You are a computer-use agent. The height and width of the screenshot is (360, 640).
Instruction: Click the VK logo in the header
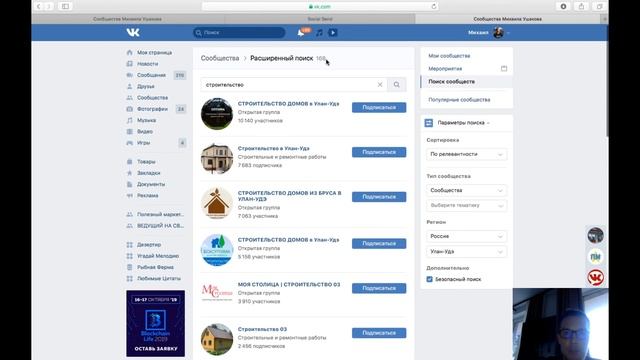[x=133, y=32]
